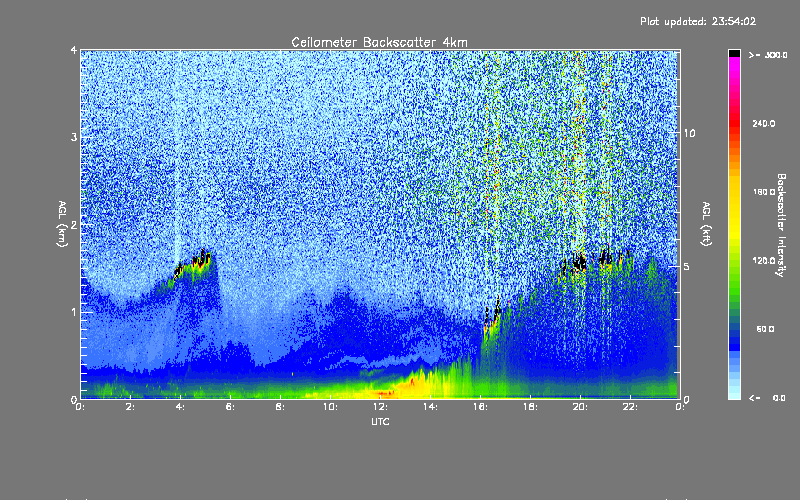Click the 1 tick on the km axis
Screen dimensions: 800x500
click(x=74, y=312)
